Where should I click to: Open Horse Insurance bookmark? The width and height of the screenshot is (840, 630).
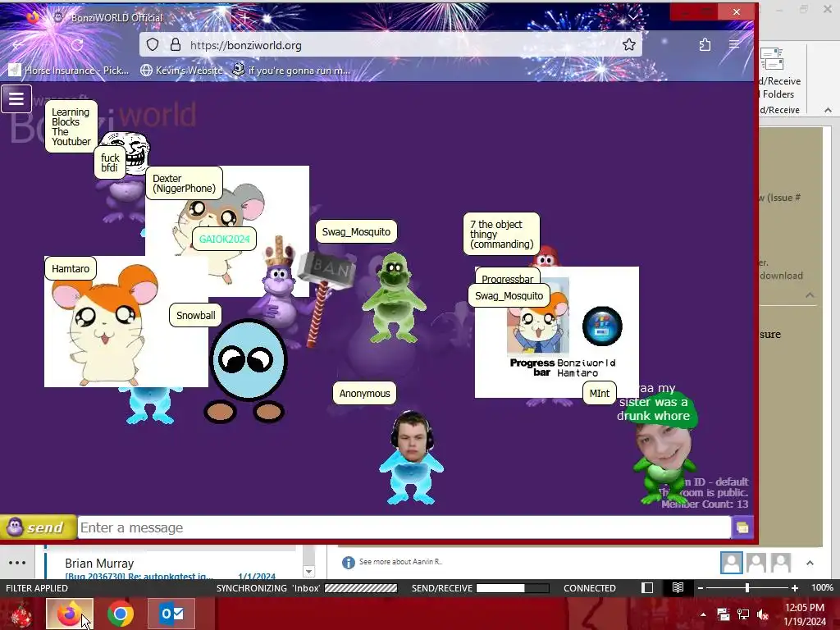[69, 71]
